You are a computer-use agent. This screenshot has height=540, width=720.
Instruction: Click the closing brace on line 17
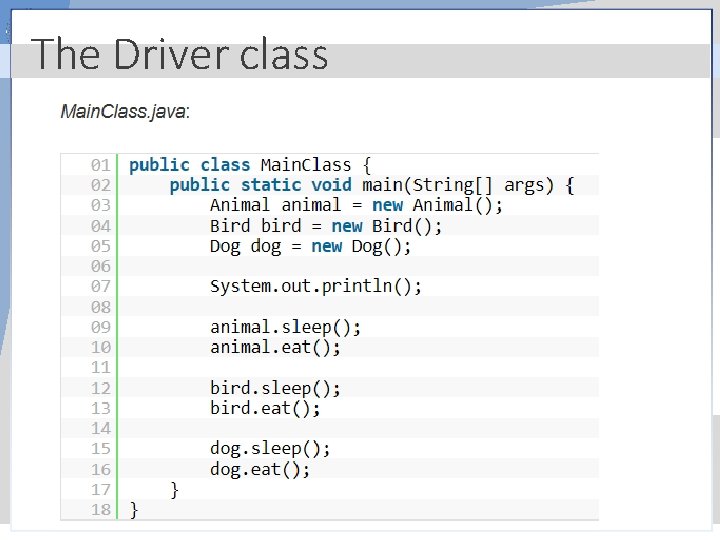(x=174, y=490)
